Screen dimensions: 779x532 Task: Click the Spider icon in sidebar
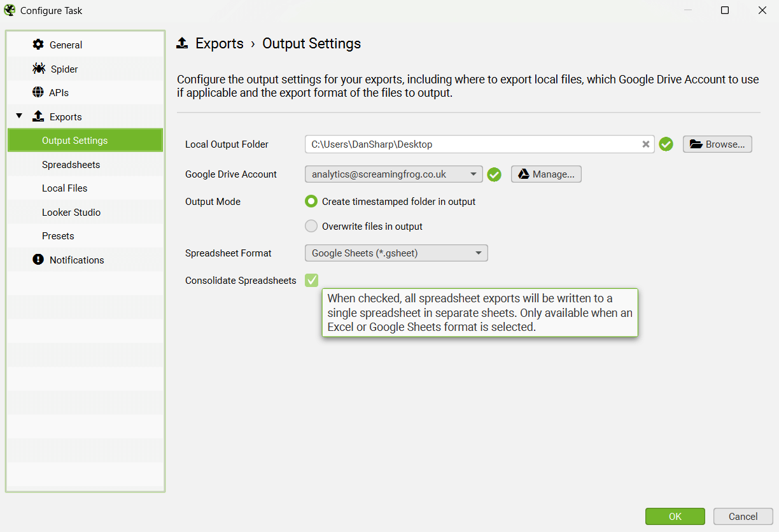coord(39,69)
